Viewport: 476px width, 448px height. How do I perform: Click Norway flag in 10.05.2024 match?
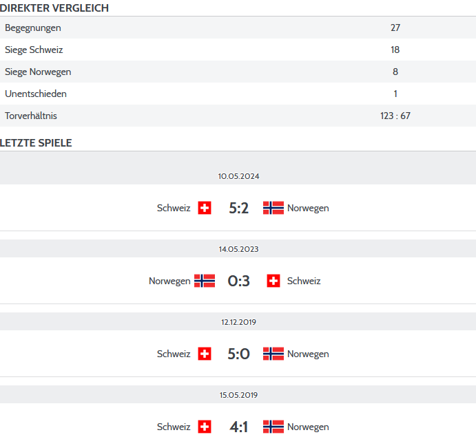(273, 208)
